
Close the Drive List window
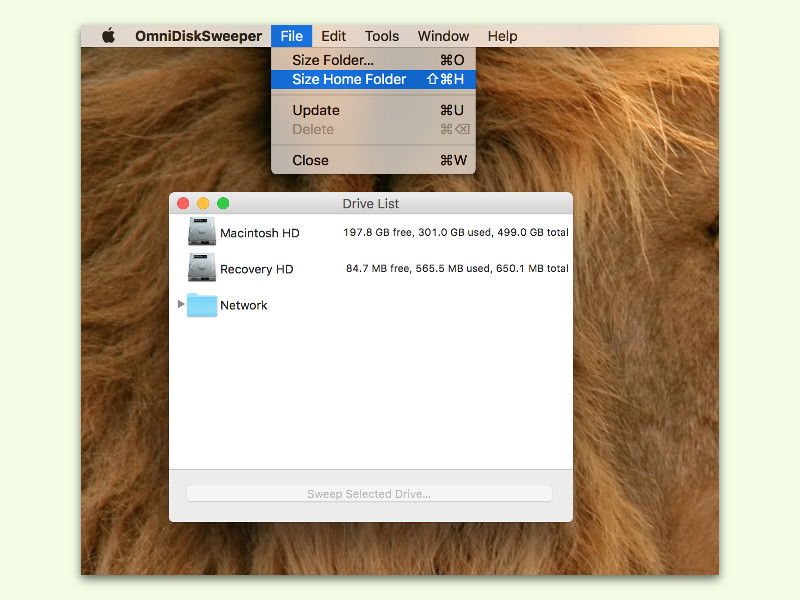pos(183,204)
